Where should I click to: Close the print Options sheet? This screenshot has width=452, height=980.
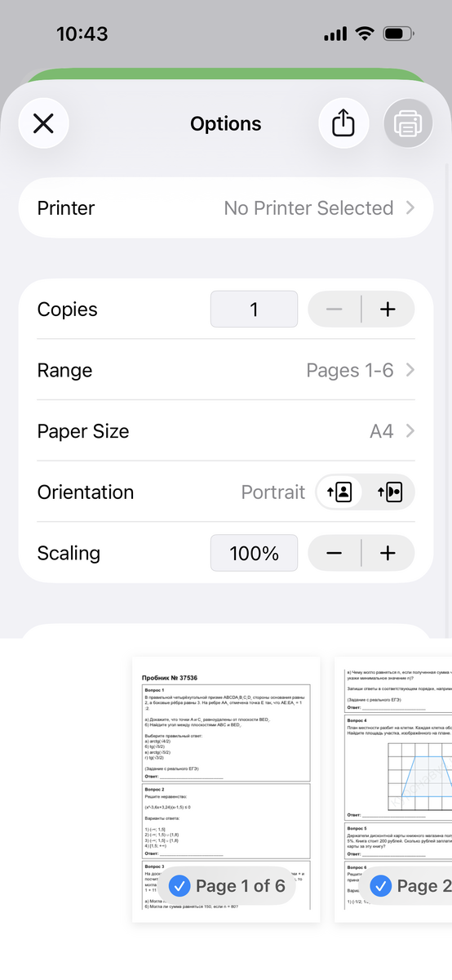(43, 123)
